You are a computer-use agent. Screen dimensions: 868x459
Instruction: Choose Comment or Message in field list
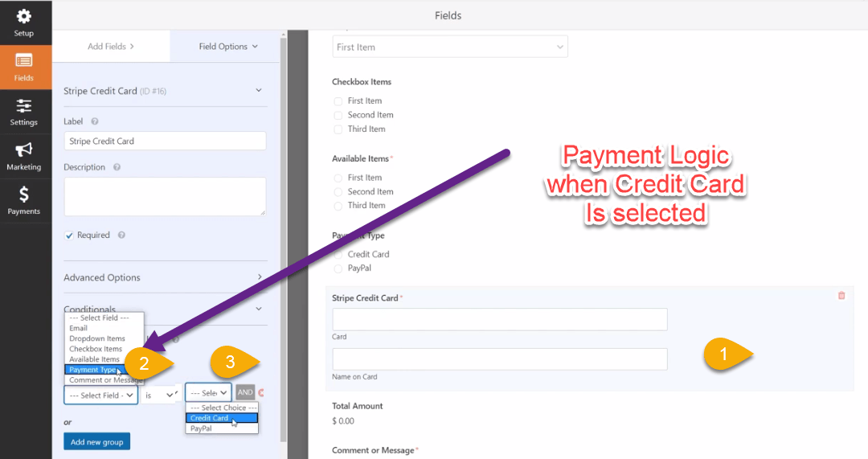click(x=104, y=380)
